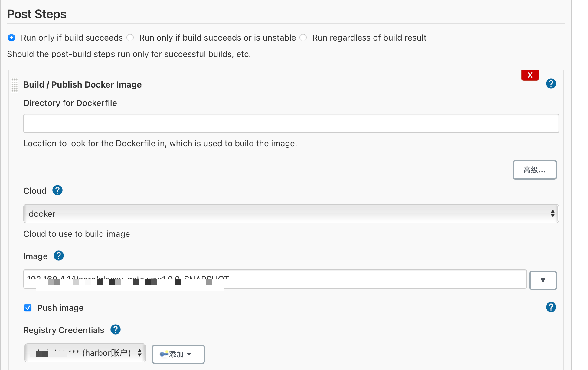
Task: Click the Post Steps section heading
Action: click(x=37, y=14)
